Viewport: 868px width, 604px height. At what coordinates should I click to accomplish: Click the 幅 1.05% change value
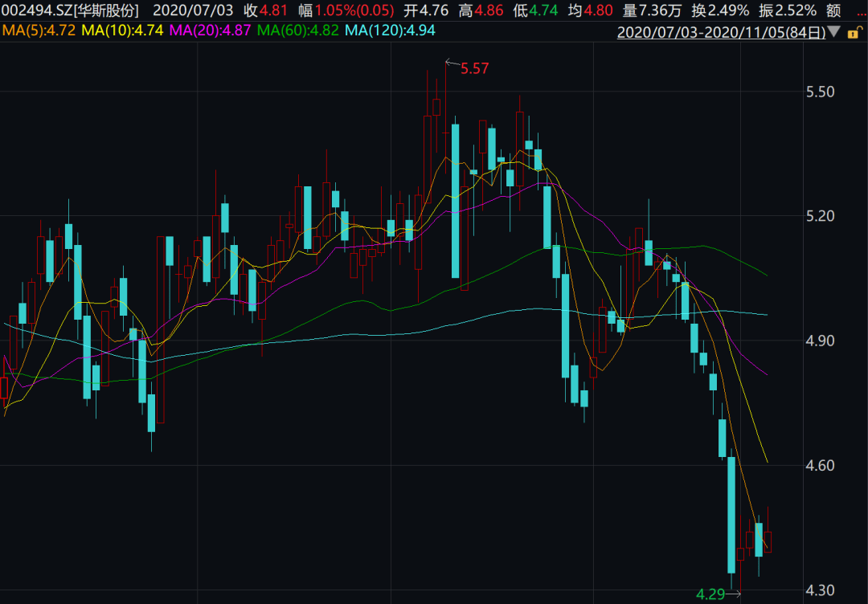[355, 11]
